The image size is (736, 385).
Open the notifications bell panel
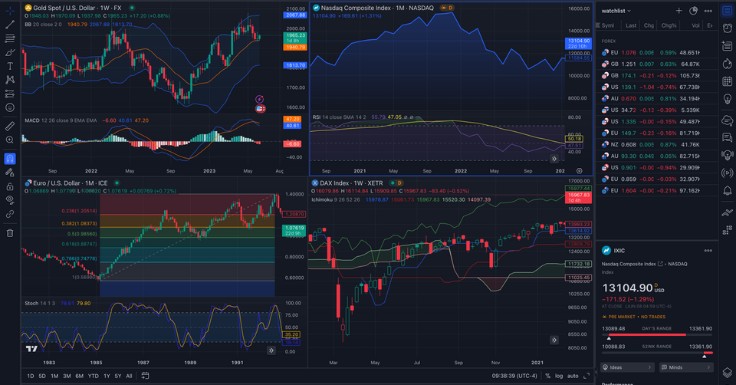point(727,191)
